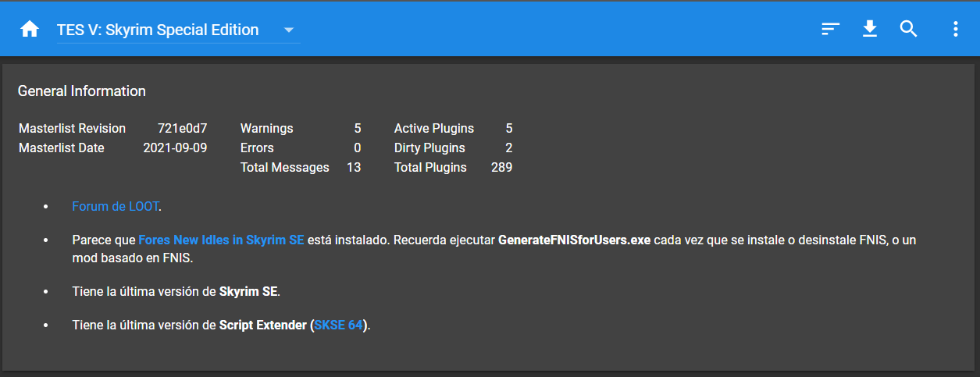Open the TES V: Skyrim Special Edition game dropdown
980x377 pixels.
[x=179, y=30]
